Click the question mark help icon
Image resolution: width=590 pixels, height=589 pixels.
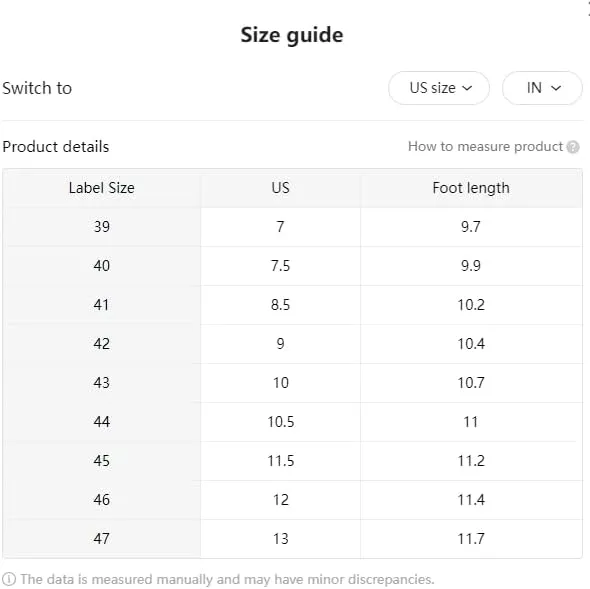point(573,147)
